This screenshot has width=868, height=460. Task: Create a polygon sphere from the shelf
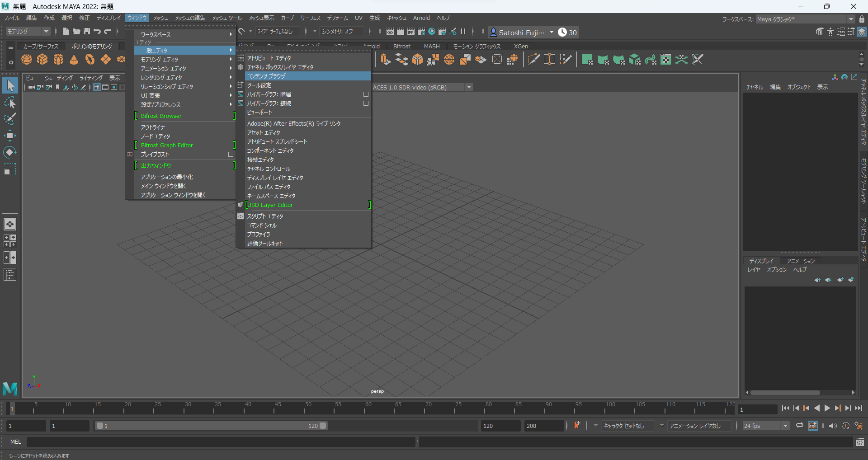[x=26, y=59]
